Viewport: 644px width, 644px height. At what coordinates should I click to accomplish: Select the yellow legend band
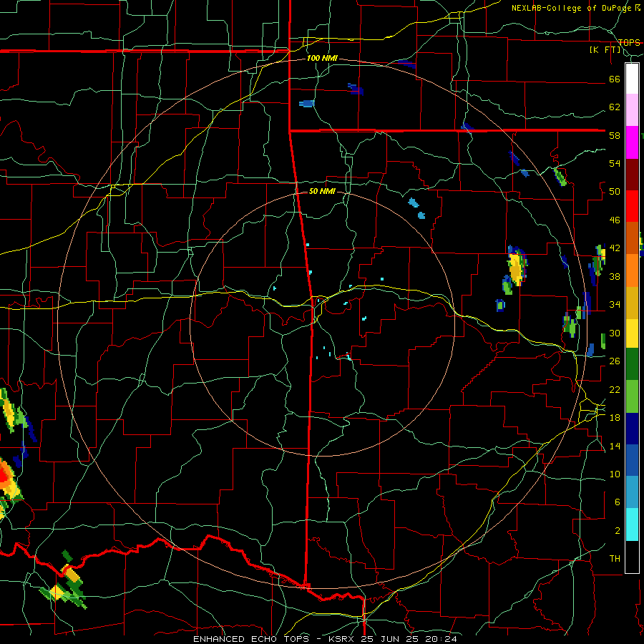coord(632,333)
